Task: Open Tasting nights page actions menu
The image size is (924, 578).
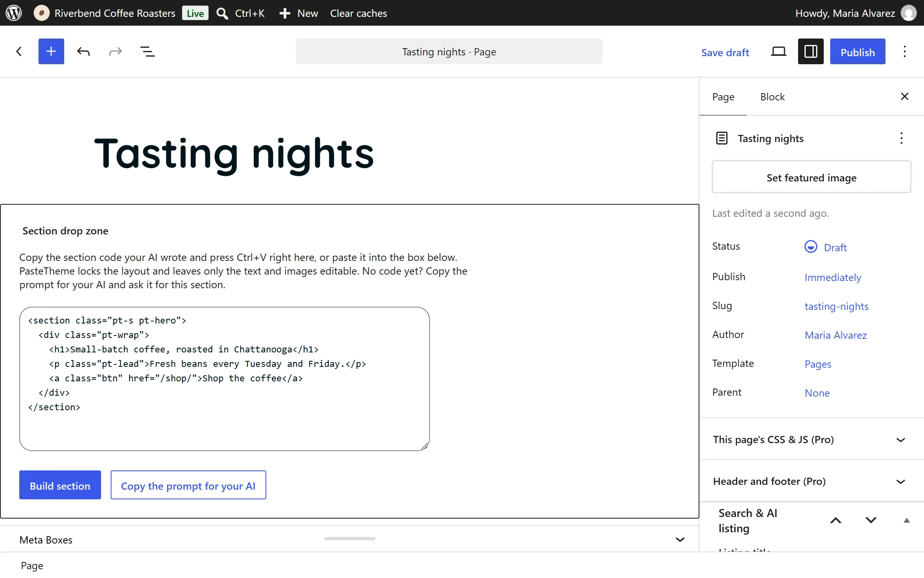Action: [x=902, y=138]
